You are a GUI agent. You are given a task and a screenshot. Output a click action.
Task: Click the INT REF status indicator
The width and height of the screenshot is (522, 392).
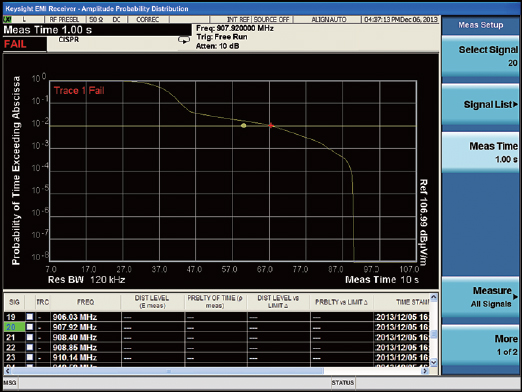238,20
